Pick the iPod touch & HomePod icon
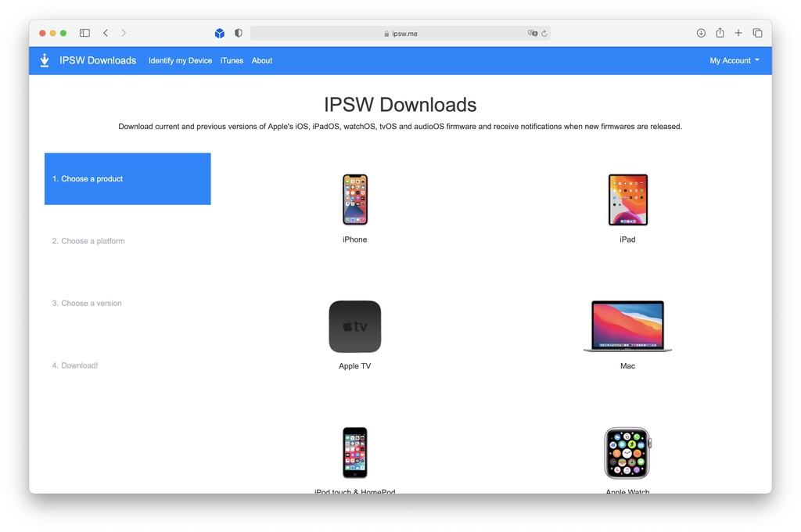Viewport: 801px width, 532px height. 355,451
